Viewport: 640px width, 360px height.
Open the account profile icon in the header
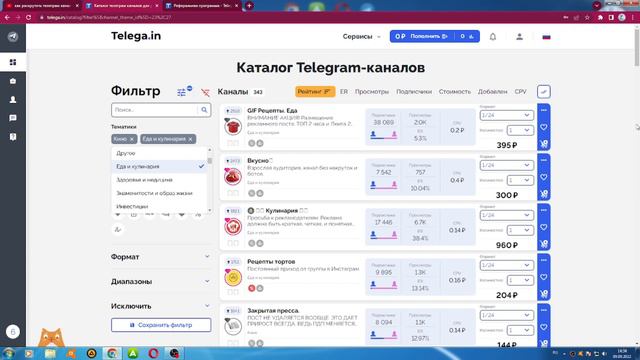(519, 37)
